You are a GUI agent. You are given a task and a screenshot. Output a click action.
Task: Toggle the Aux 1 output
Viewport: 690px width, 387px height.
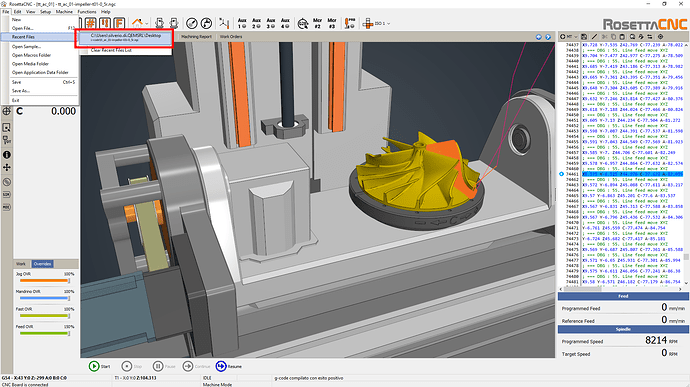[x=242, y=23]
